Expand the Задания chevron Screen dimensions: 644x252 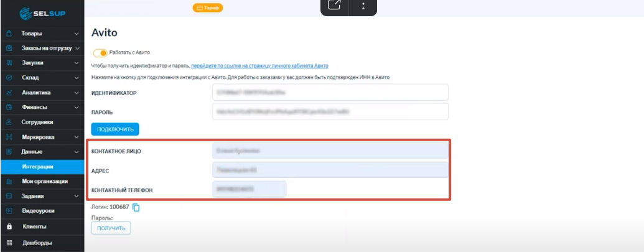tap(77, 196)
